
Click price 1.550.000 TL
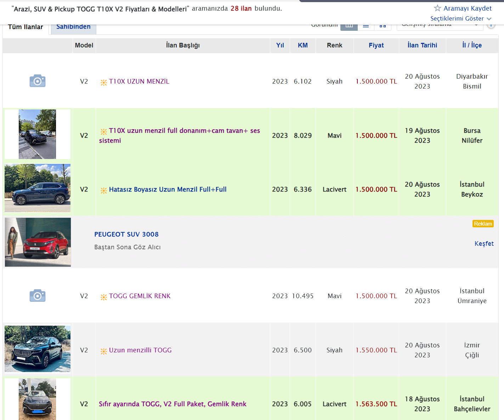point(376,350)
